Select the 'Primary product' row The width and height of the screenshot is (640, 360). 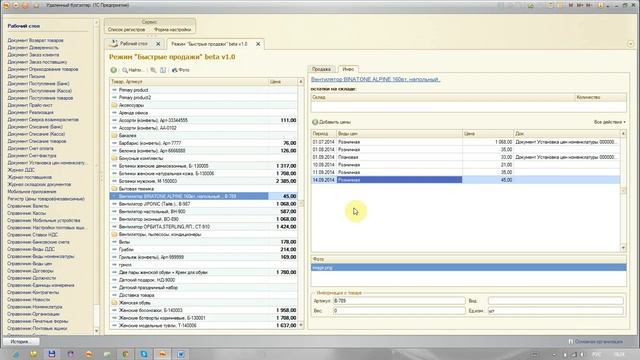point(204,90)
